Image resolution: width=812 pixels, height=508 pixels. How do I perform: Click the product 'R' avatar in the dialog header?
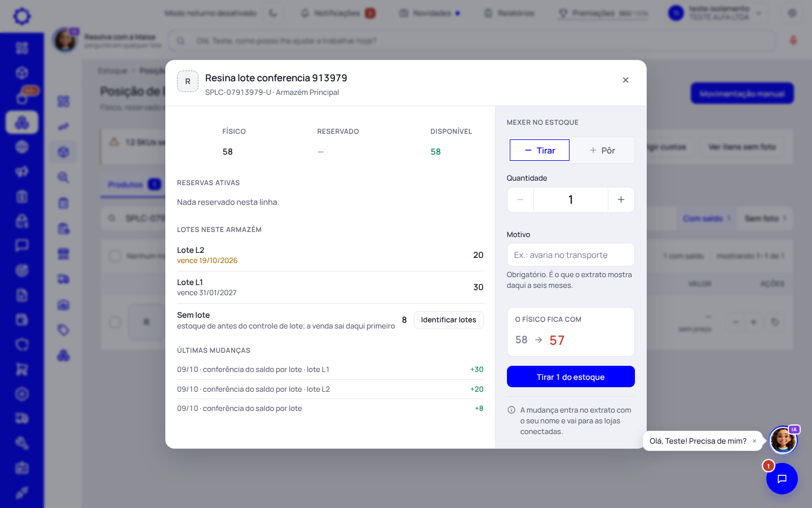click(188, 81)
